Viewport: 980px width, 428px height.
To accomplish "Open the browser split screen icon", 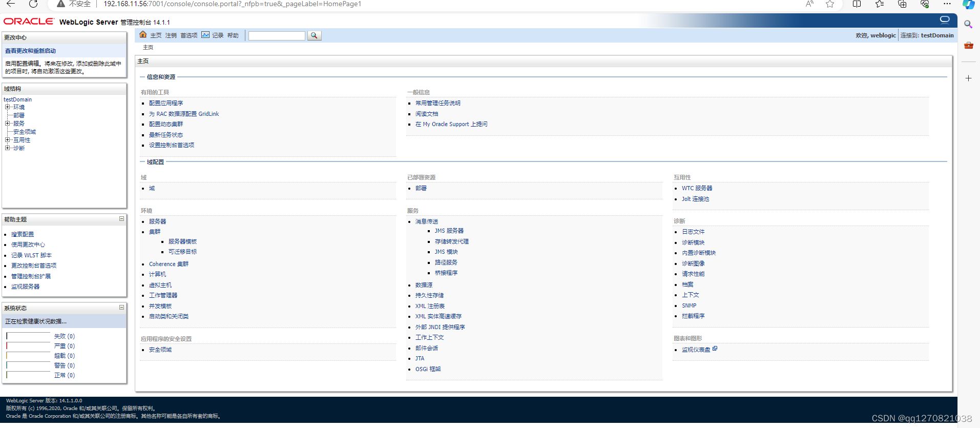I will click(x=857, y=4).
